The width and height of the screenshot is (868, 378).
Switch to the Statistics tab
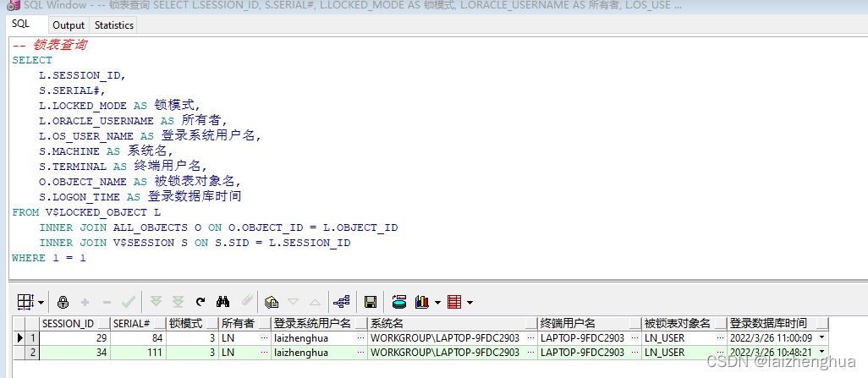114,25
